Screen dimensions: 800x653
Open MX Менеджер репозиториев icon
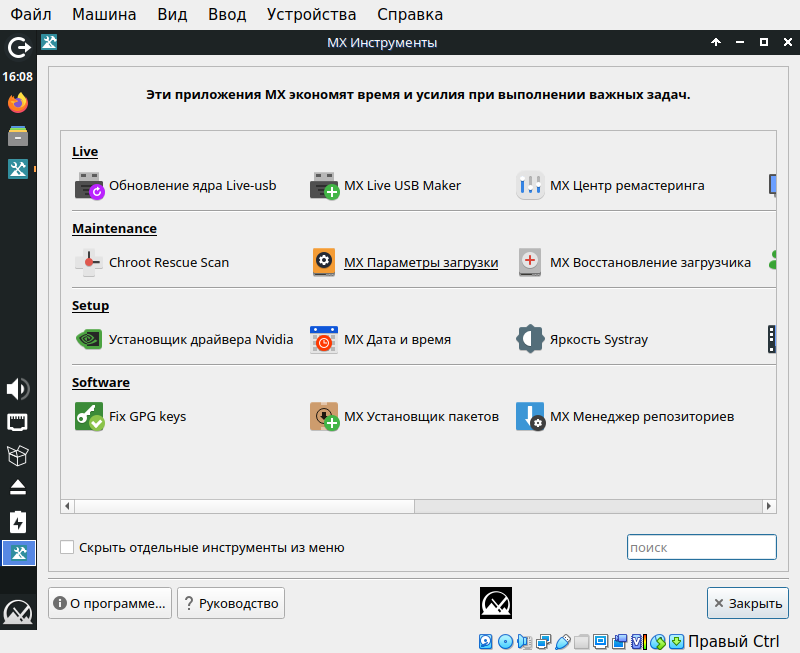[x=531, y=417]
